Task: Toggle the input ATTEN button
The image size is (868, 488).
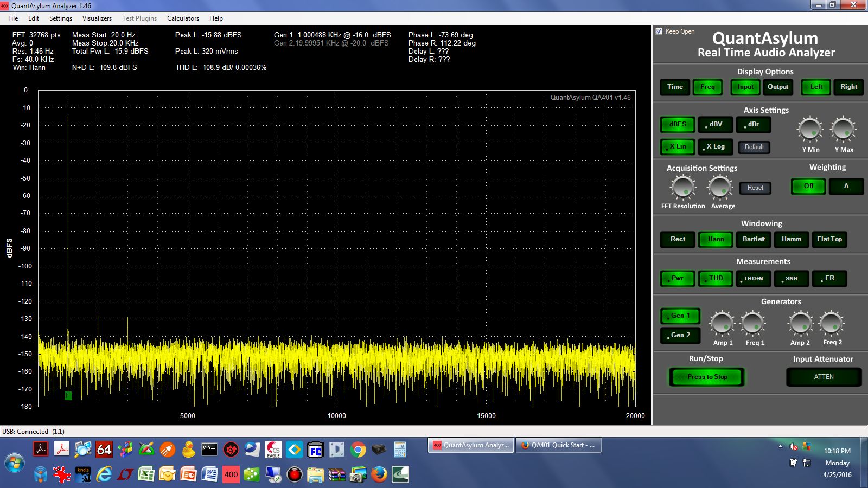Action: [x=824, y=377]
